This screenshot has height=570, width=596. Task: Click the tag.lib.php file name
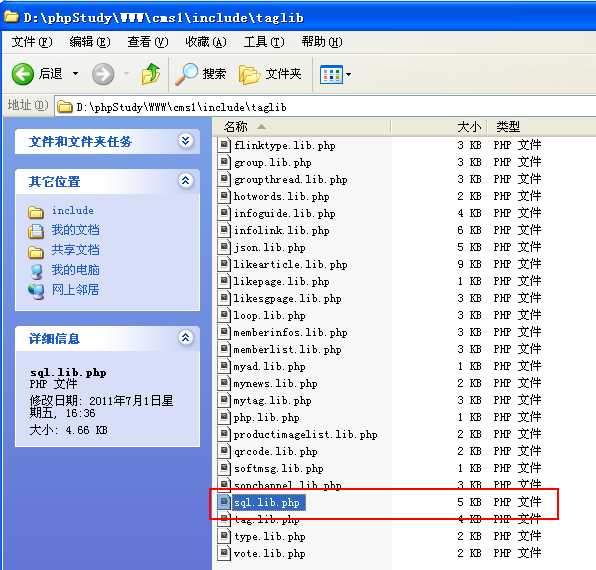pyautogui.click(x=266, y=520)
